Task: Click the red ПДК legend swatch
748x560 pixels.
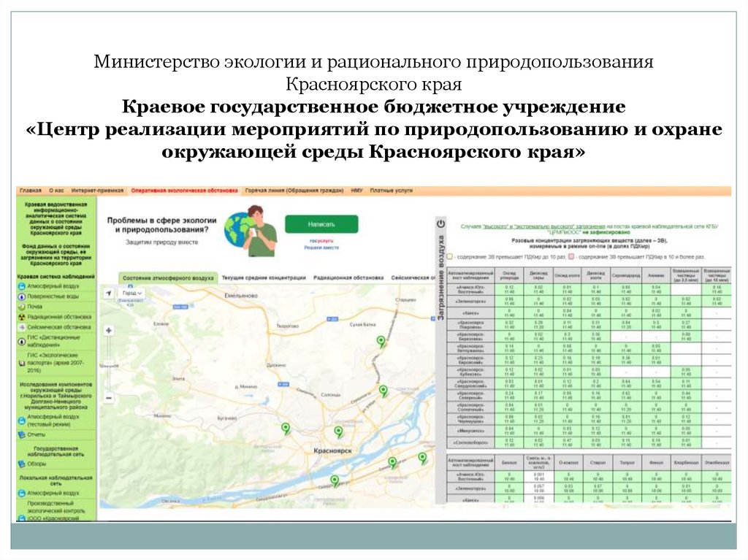Action: click(x=571, y=257)
